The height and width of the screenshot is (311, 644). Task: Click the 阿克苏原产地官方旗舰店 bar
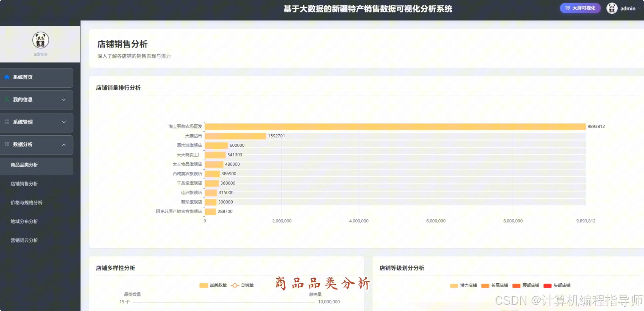211,211
